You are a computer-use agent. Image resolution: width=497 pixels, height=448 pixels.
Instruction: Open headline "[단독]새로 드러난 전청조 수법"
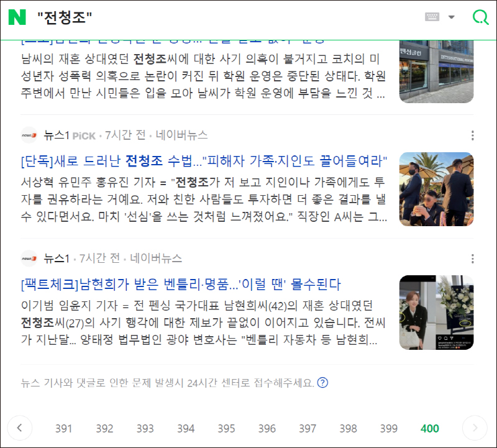point(204,161)
